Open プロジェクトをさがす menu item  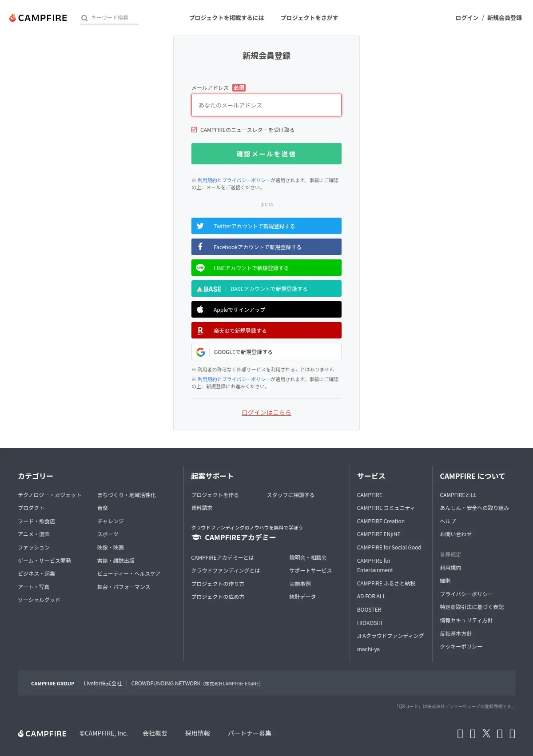coord(309,18)
